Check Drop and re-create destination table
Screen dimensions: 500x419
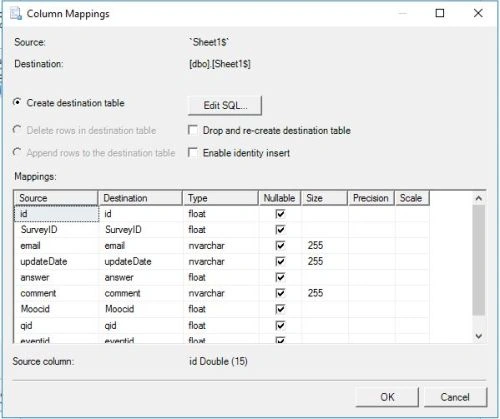click(193, 130)
